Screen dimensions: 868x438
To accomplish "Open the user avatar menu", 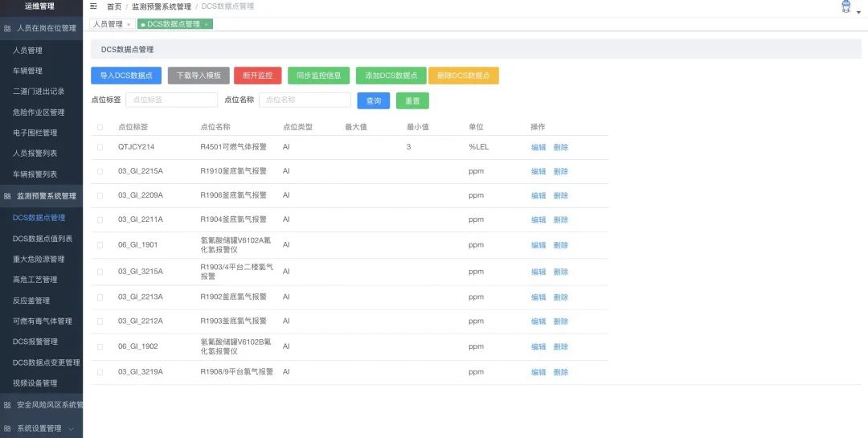I will (x=845, y=6).
